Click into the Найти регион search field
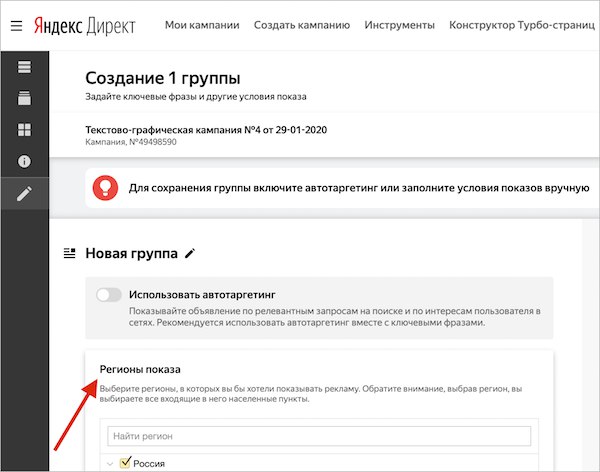The height and width of the screenshot is (472, 600). [319, 436]
